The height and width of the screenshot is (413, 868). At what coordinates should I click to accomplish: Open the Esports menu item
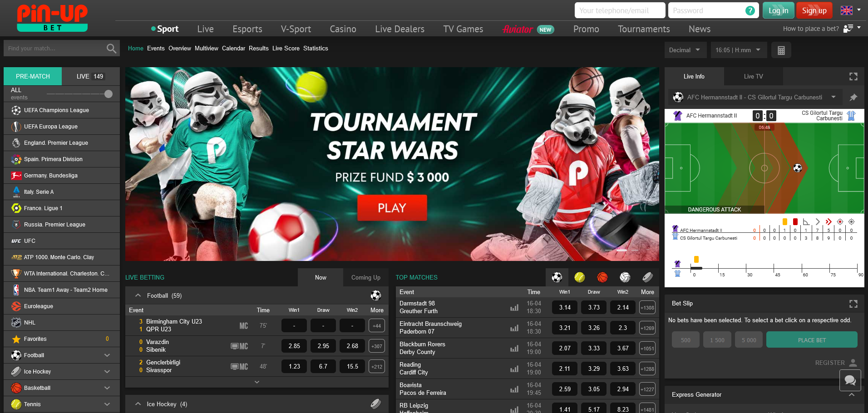coord(247,29)
